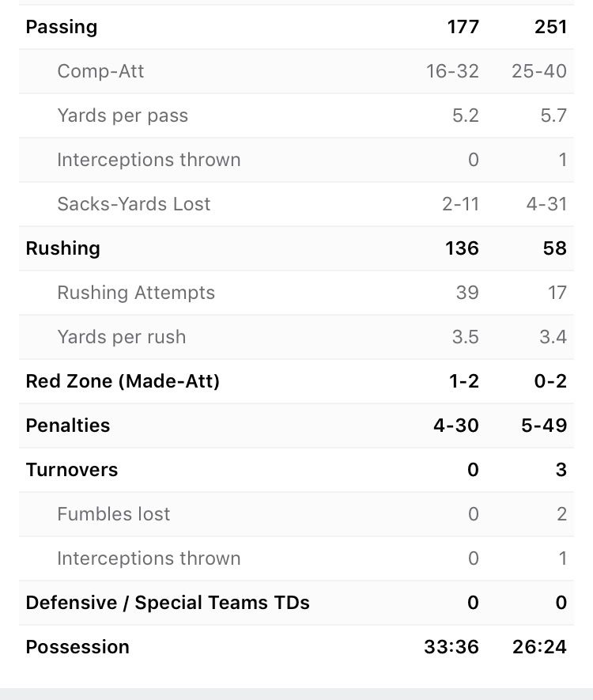Tap the Possession row label
Screen dimensions: 593x700
click(77, 647)
